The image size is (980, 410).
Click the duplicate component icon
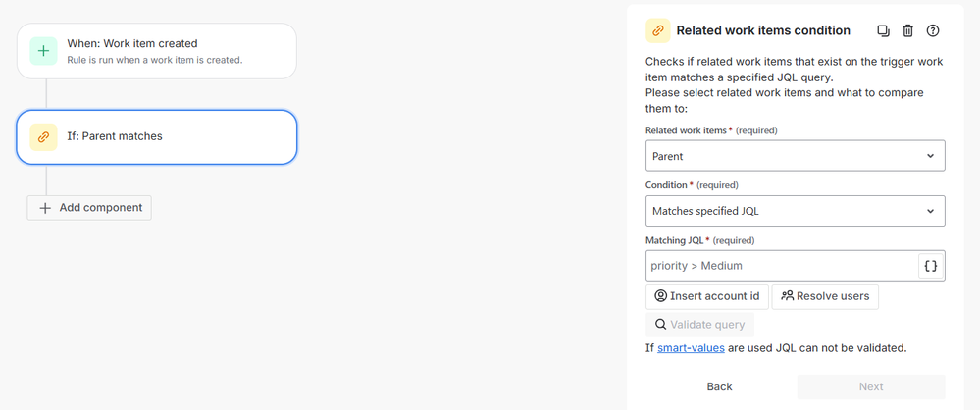(x=883, y=30)
